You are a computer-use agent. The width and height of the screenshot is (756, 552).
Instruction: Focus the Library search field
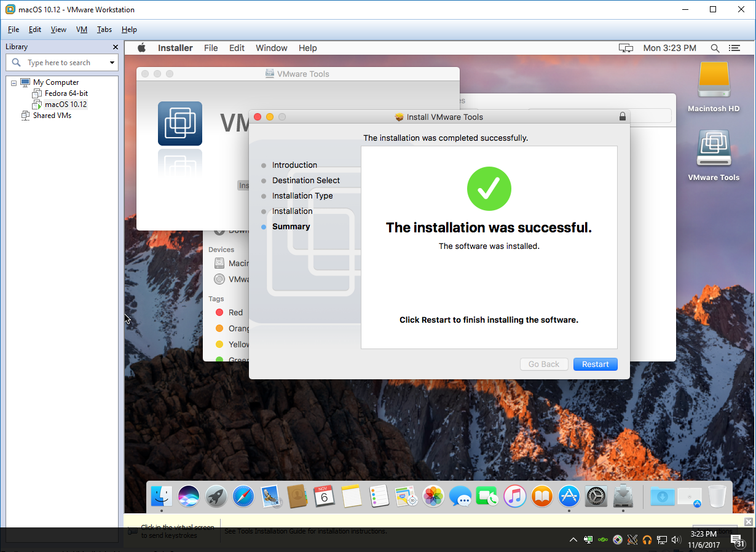(x=61, y=63)
